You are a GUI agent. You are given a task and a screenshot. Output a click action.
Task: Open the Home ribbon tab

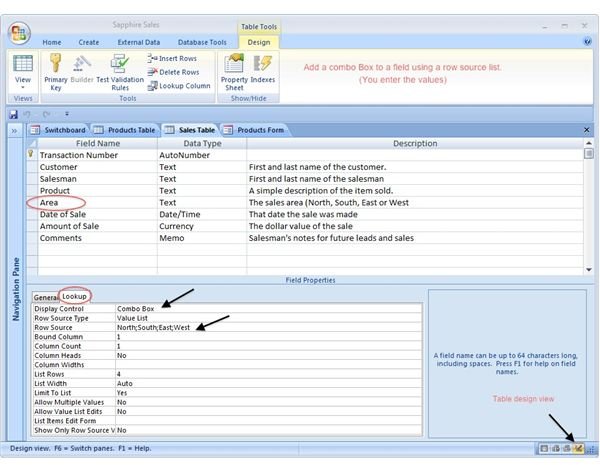coord(52,42)
